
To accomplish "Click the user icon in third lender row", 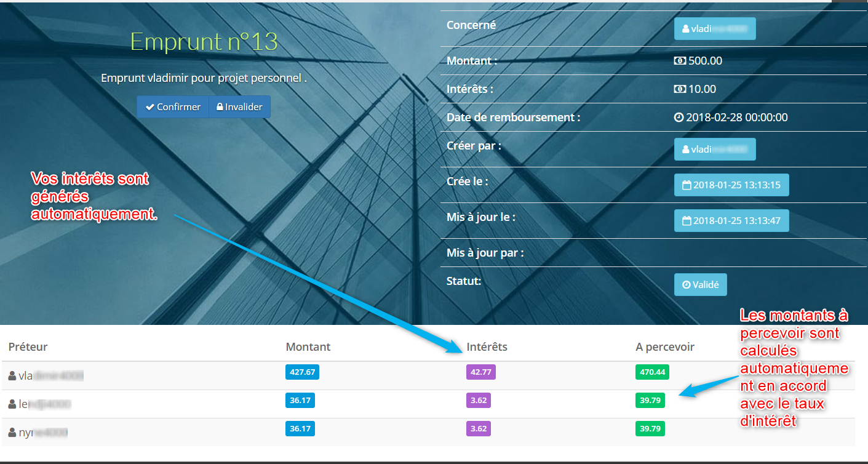I will 12,433.
